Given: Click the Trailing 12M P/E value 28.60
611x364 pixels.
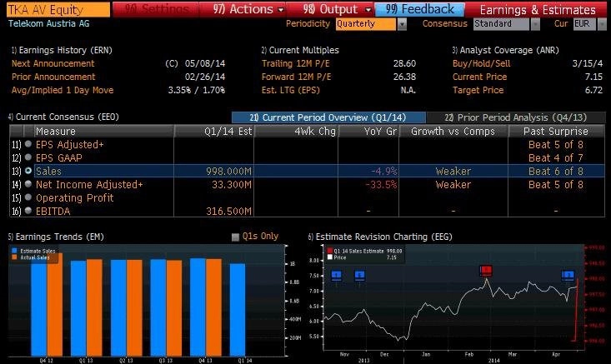Looking at the screenshot, I should click(x=404, y=63).
